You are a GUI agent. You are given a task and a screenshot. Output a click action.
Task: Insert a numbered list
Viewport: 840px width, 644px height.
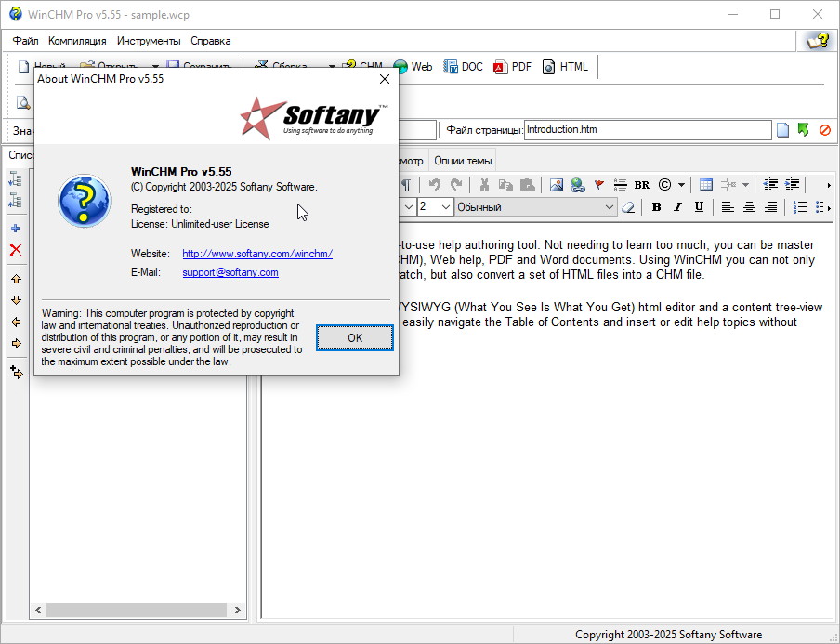[x=799, y=207]
